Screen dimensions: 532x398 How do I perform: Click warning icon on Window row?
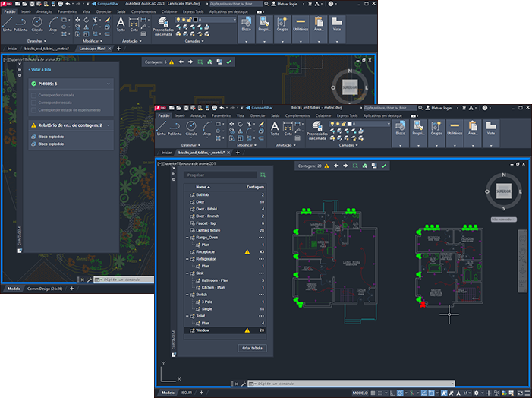click(x=247, y=330)
